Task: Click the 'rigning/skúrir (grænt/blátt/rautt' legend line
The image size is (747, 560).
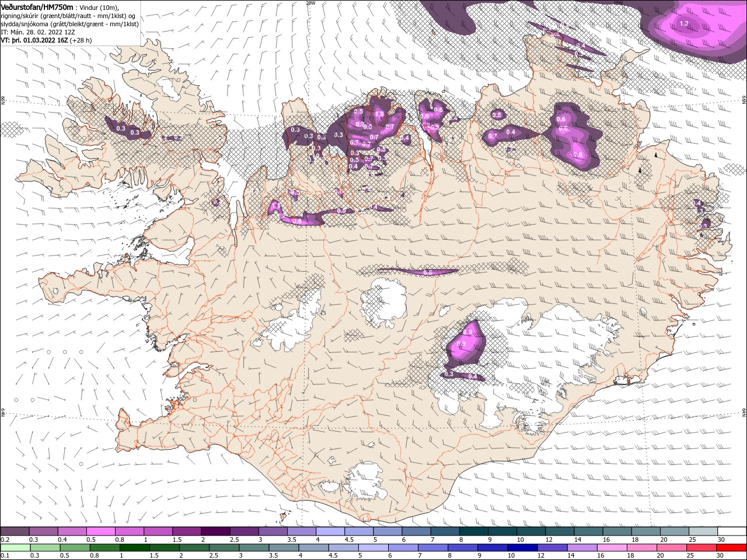Action: tap(68, 15)
